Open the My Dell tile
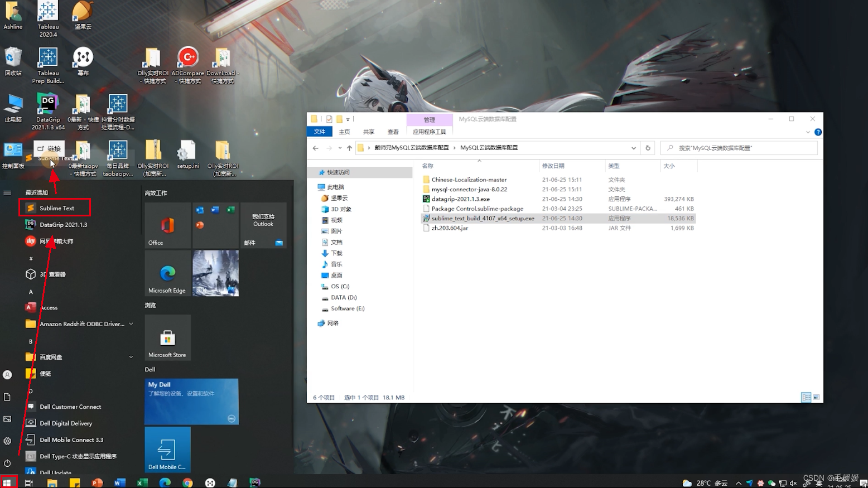This screenshot has width=868, height=488. (191, 402)
